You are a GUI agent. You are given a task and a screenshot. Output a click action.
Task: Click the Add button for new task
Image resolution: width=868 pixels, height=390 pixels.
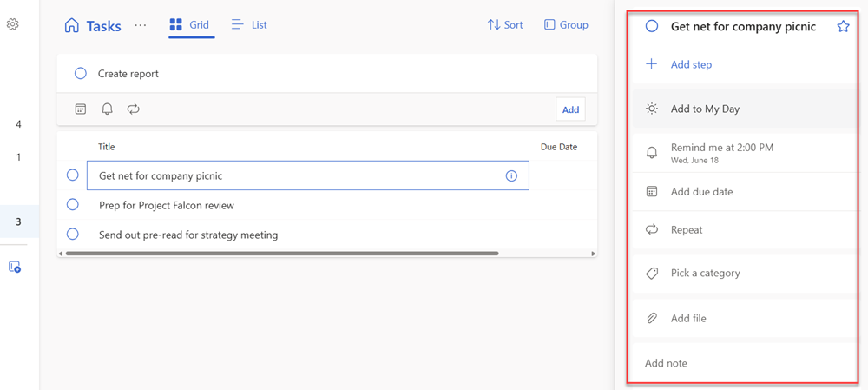tap(571, 109)
